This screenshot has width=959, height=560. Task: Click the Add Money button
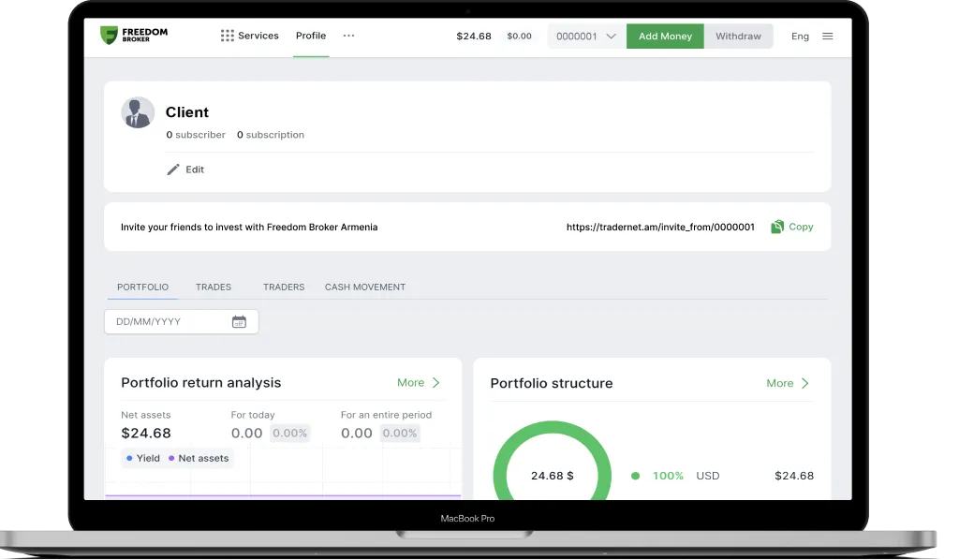pyautogui.click(x=665, y=37)
